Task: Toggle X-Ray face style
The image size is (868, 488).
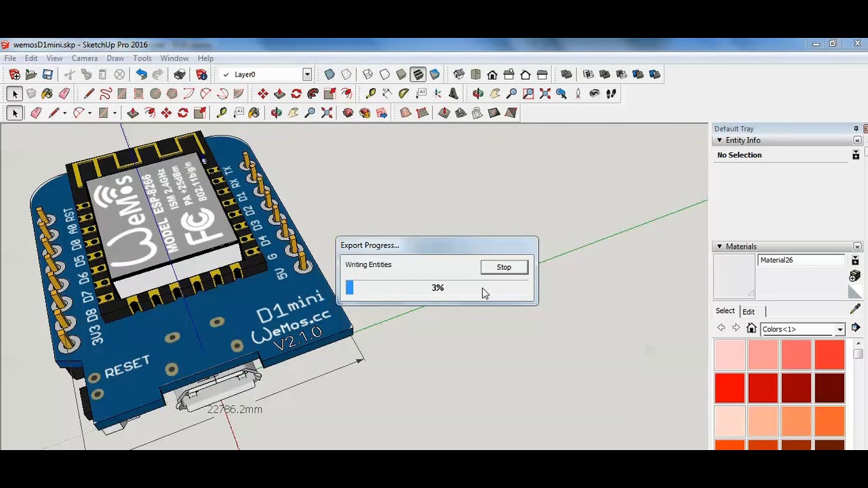Action: click(x=330, y=75)
